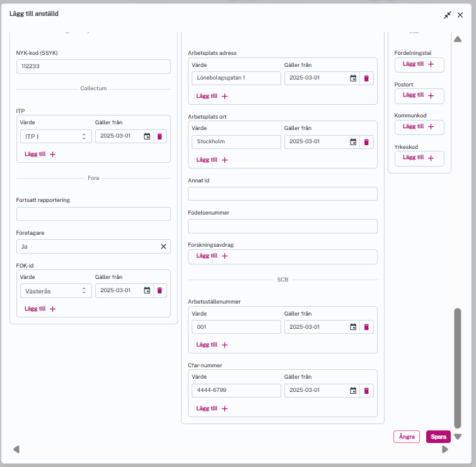Click Spara to save the employee

[x=438, y=437]
